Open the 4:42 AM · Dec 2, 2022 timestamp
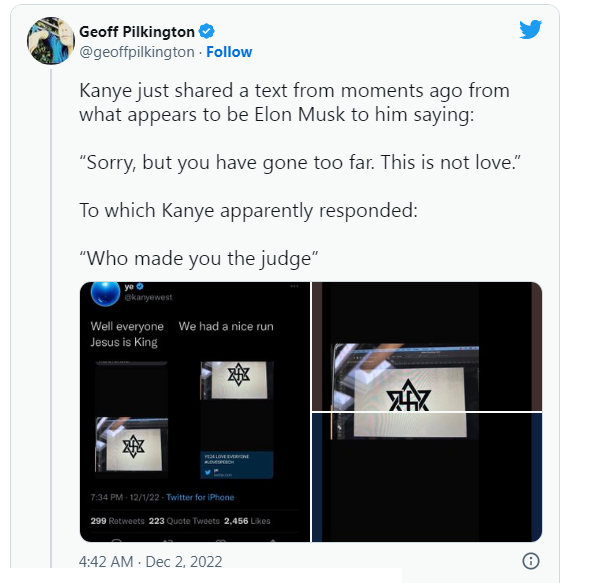 (x=151, y=562)
